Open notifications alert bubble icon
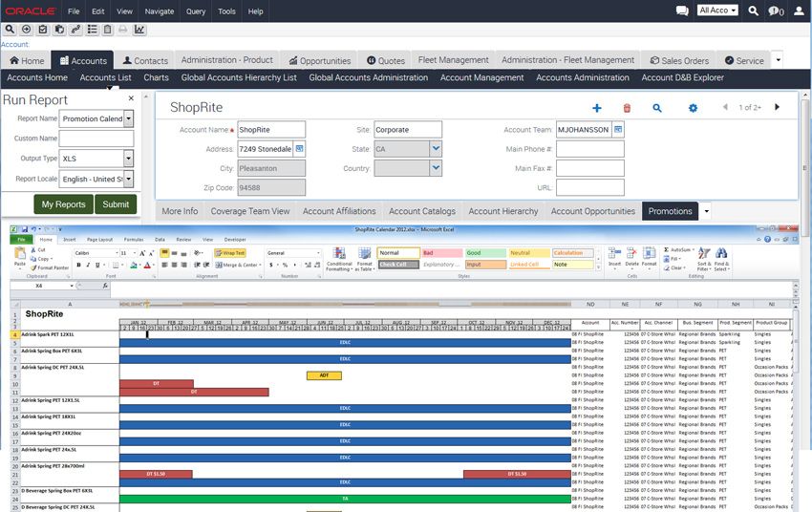812x512 pixels. click(776, 11)
